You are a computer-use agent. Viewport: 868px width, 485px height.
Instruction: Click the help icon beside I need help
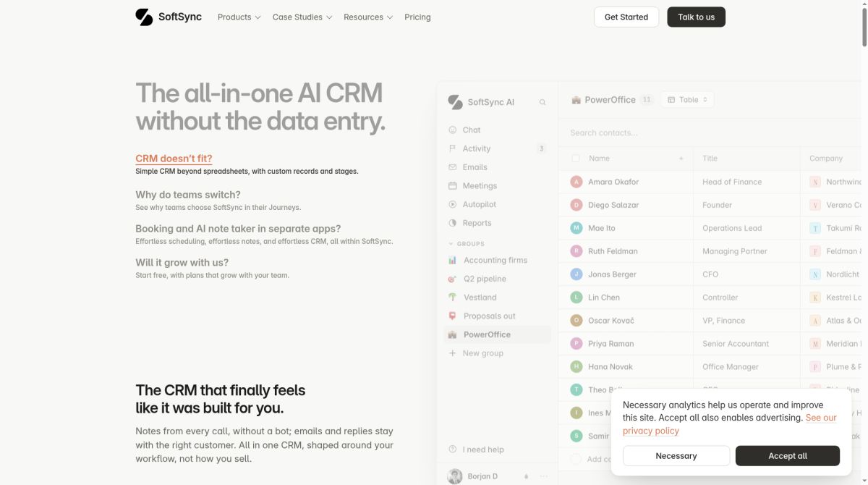(453, 449)
